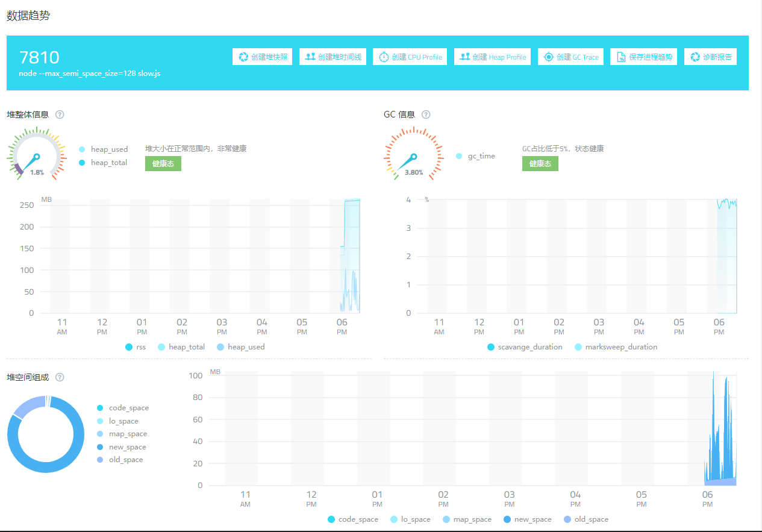The width and height of the screenshot is (762, 532).
Task: Click the 健康态 badge under GC info
Action: click(540, 164)
